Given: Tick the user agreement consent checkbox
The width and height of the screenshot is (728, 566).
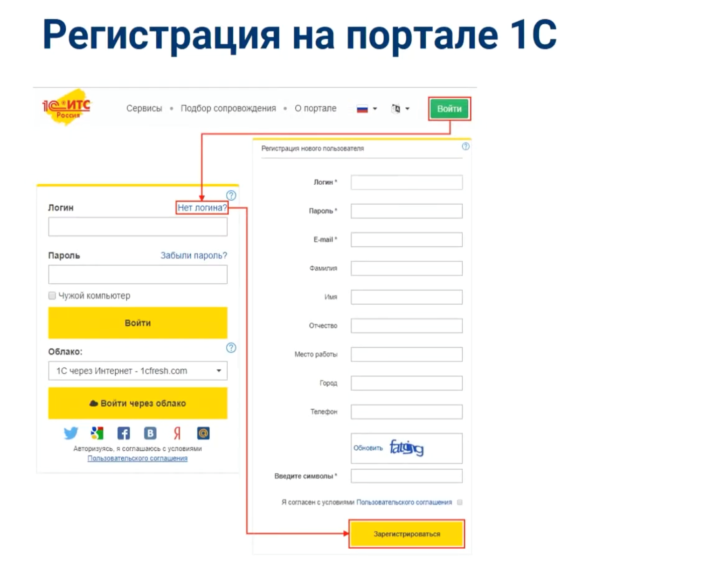Looking at the screenshot, I should 460,503.
